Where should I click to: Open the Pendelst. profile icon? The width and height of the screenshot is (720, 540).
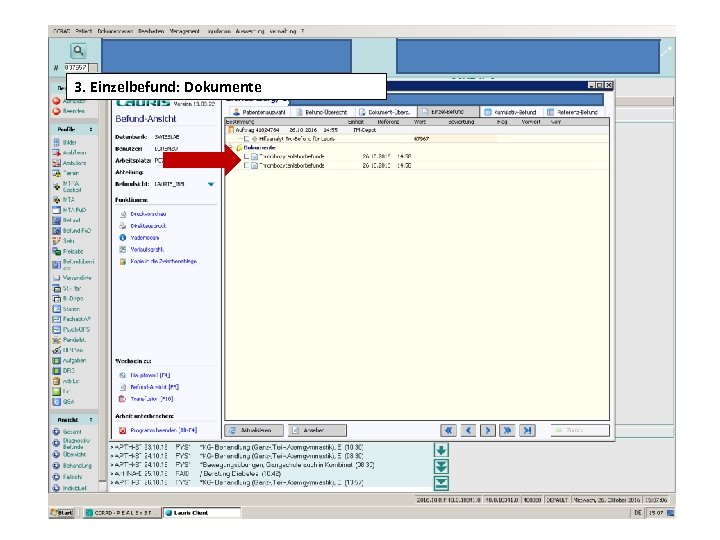56,340
